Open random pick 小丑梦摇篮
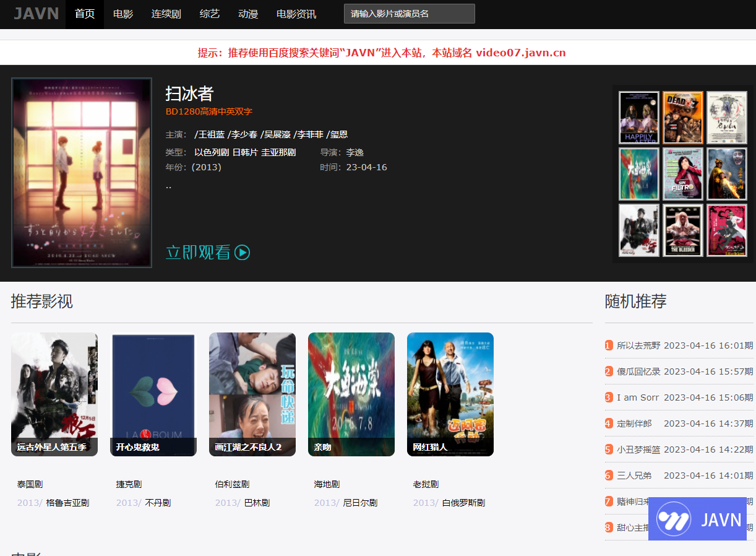Screen dimensions: 756x556 pos(638,450)
